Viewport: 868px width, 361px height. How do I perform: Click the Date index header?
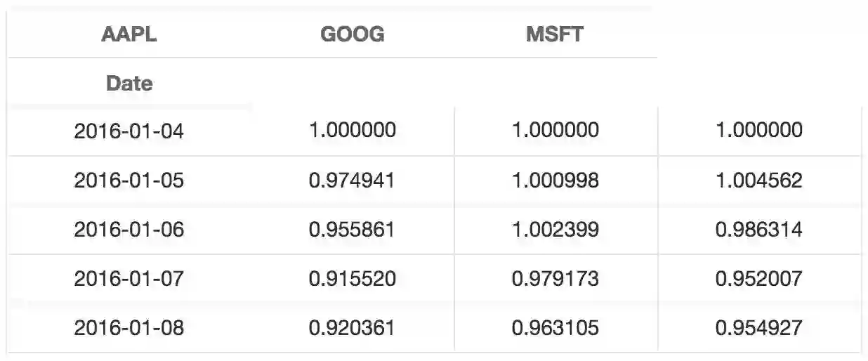tap(129, 84)
